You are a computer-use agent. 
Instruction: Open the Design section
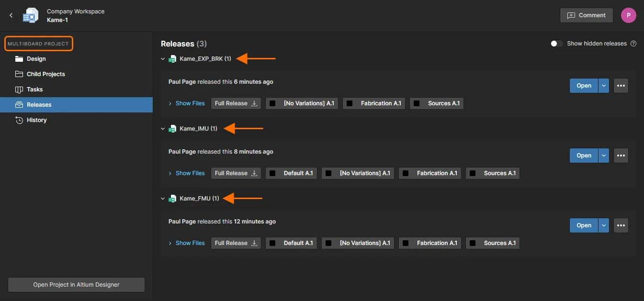point(77,59)
